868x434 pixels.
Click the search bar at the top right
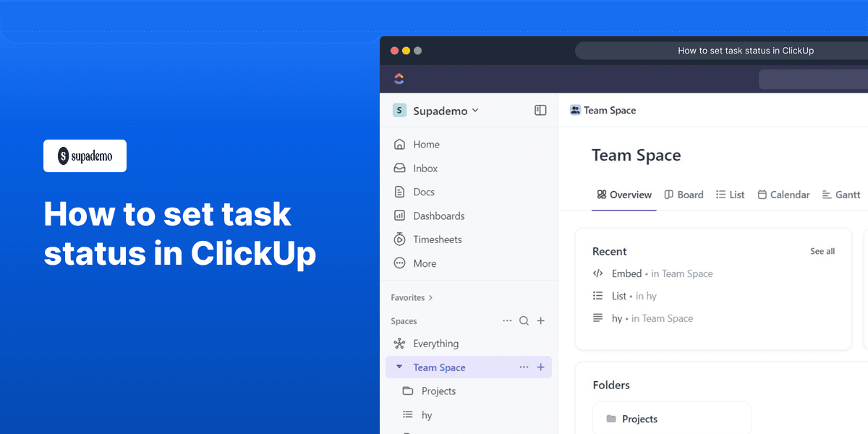coord(813,80)
